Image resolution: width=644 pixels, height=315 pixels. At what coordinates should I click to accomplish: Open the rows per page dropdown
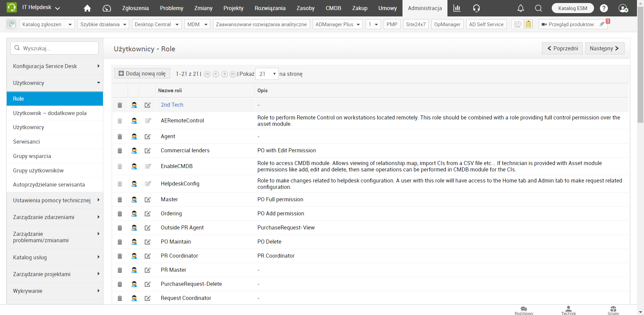(x=267, y=74)
